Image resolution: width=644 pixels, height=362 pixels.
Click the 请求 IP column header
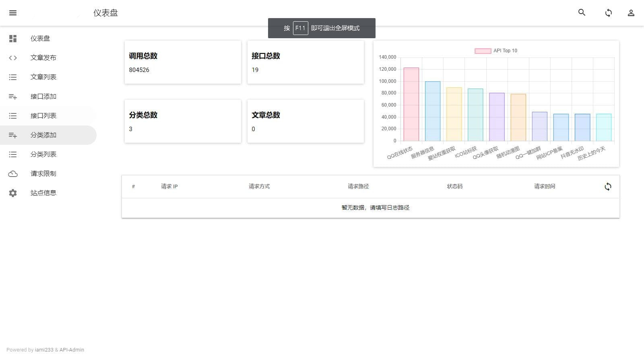point(169,187)
